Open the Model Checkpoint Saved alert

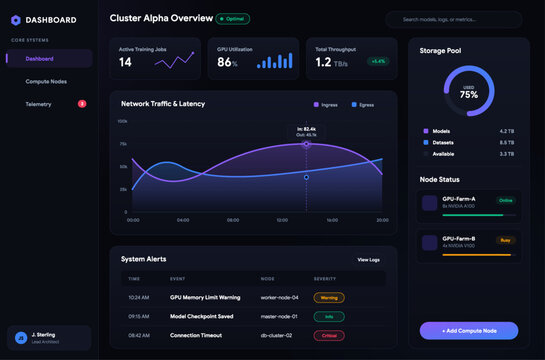point(202,316)
